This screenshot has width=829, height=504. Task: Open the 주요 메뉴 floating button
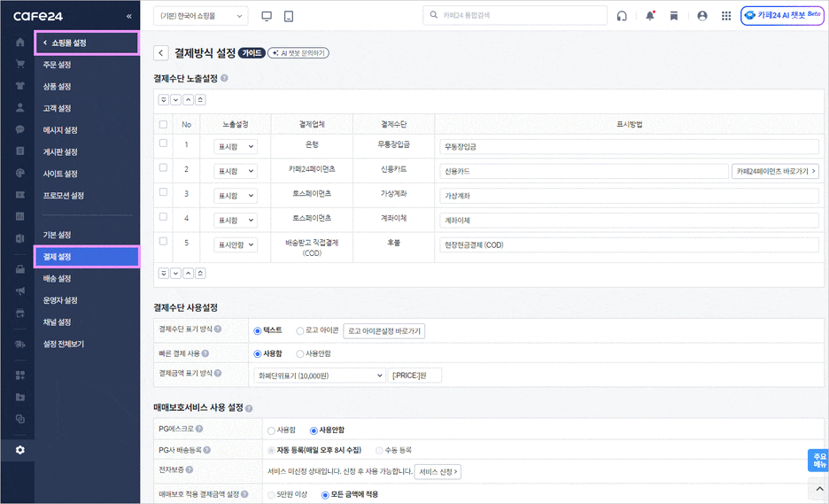click(819, 460)
